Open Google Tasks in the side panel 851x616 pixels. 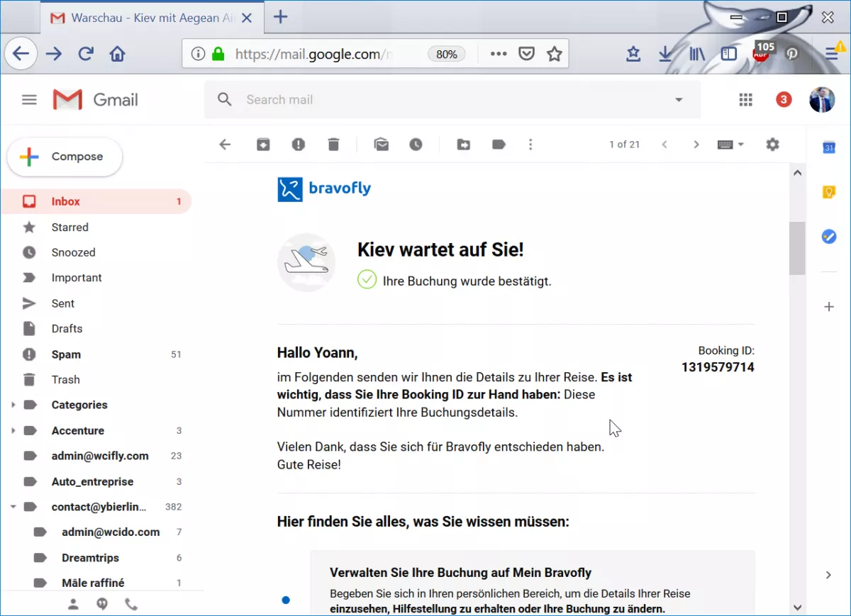coord(828,237)
